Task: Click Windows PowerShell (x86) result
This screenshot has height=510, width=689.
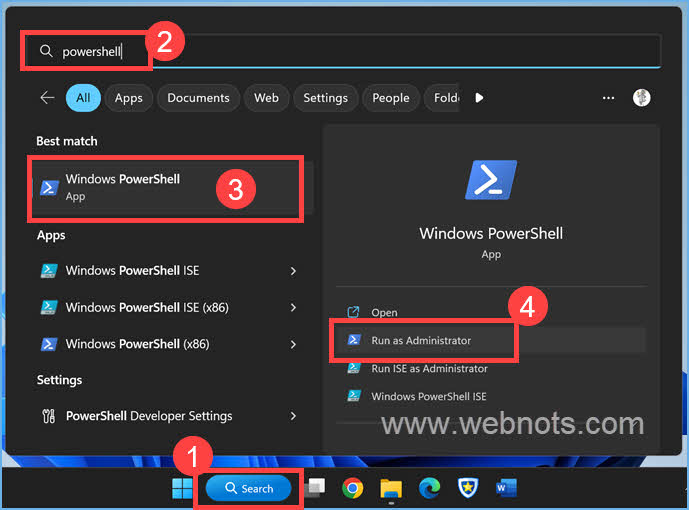Action: pos(169,344)
